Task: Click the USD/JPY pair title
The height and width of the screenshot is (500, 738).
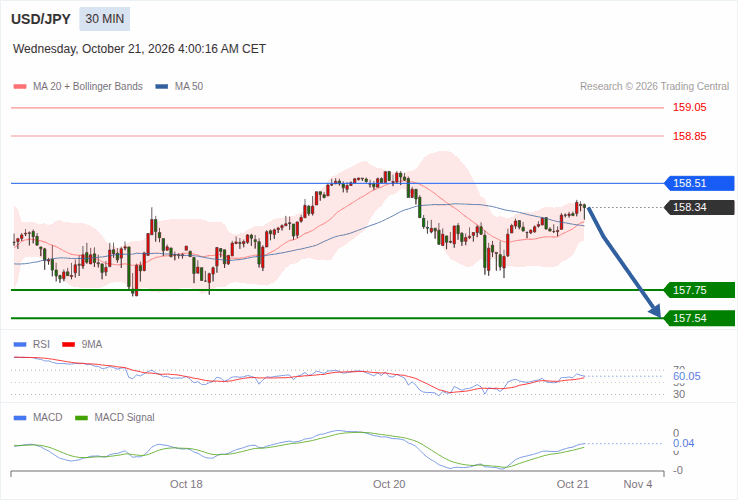Action: tap(41, 19)
